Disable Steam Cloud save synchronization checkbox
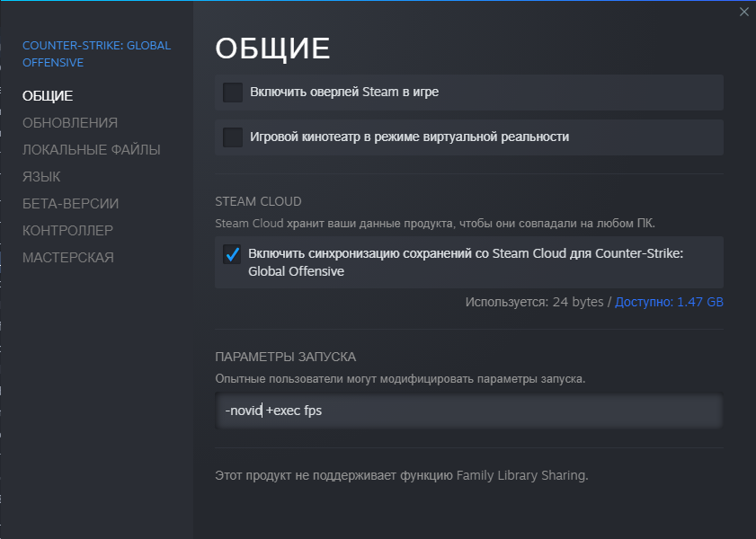Viewport: 756px width, 539px height. pyautogui.click(x=233, y=254)
